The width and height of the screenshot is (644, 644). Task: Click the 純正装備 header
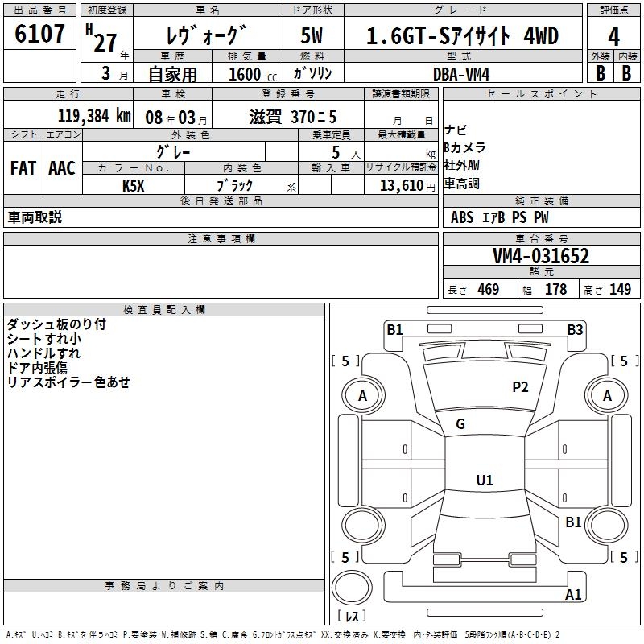(541, 200)
